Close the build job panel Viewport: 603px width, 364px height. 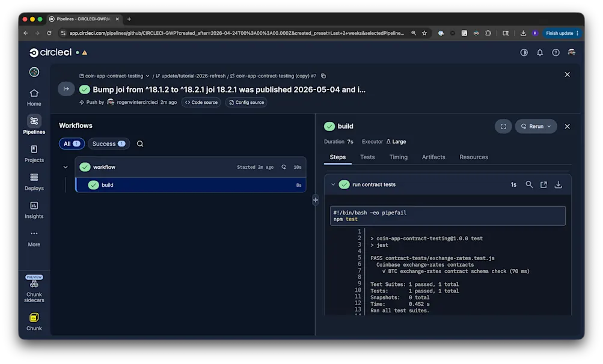568,127
